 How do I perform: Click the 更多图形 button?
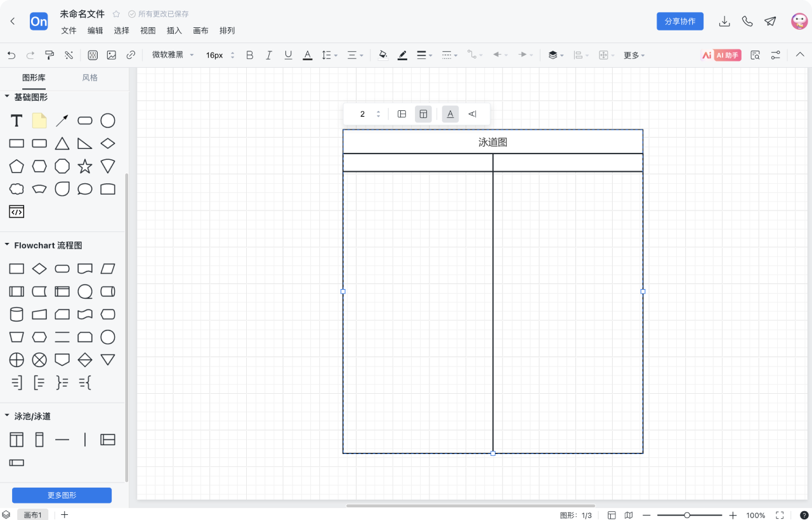click(62, 495)
